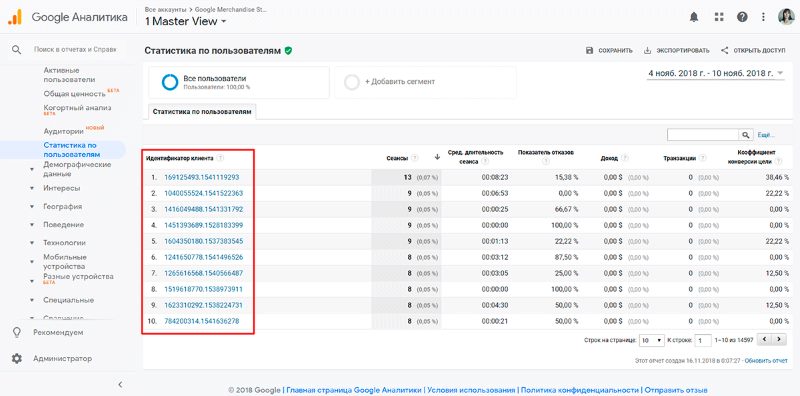Expand the География section
The height and width of the screenshot is (396, 800).
click(x=32, y=207)
